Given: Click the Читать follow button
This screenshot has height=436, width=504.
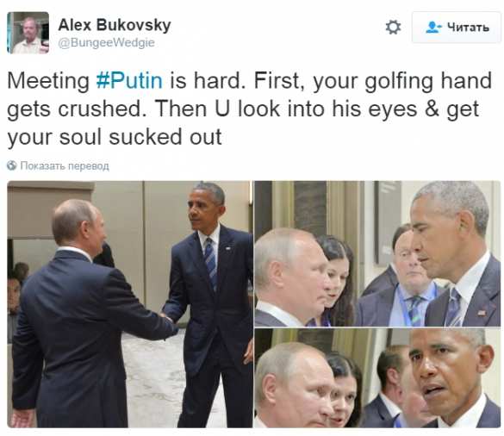Looking at the screenshot, I should [457, 28].
